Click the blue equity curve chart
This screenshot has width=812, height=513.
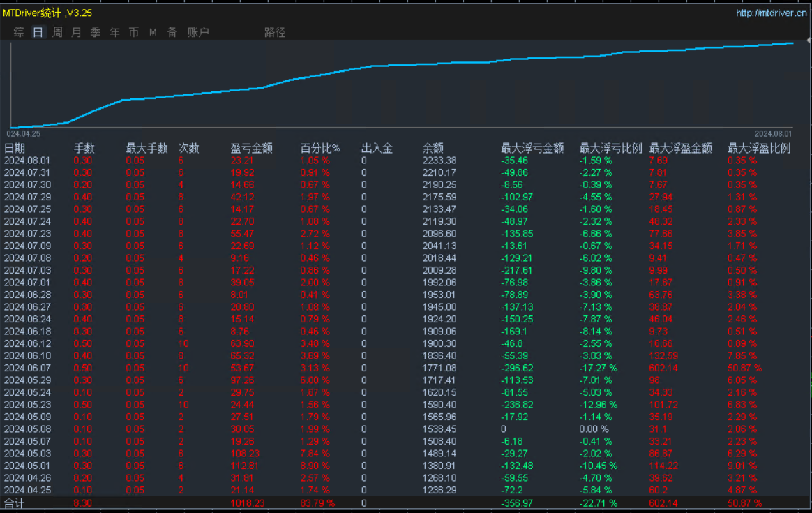(x=402, y=85)
